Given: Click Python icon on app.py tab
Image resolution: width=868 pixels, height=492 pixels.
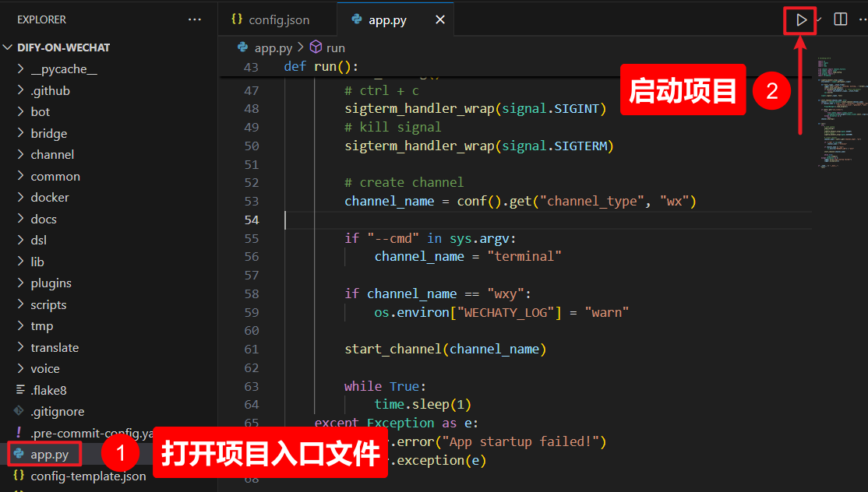Looking at the screenshot, I should [357, 19].
